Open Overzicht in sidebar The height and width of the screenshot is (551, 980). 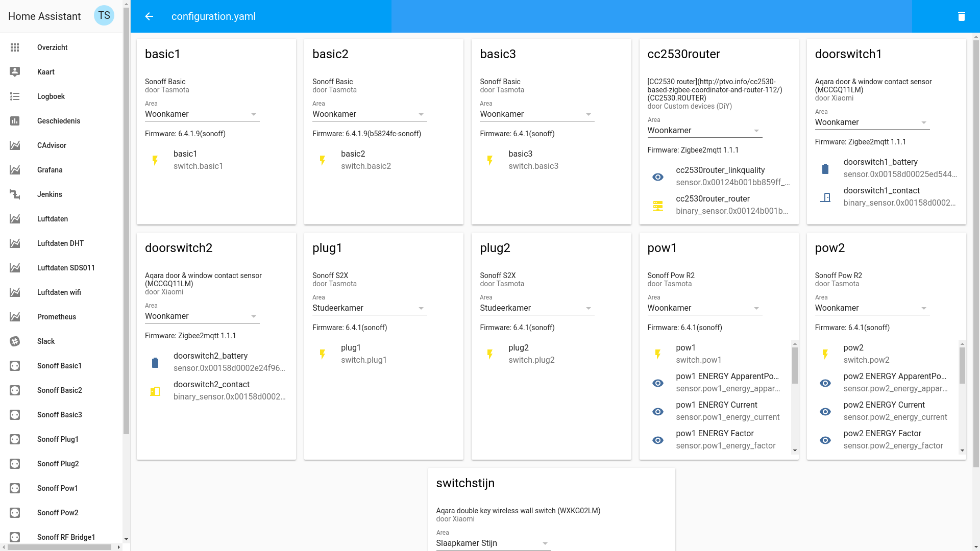click(52, 47)
